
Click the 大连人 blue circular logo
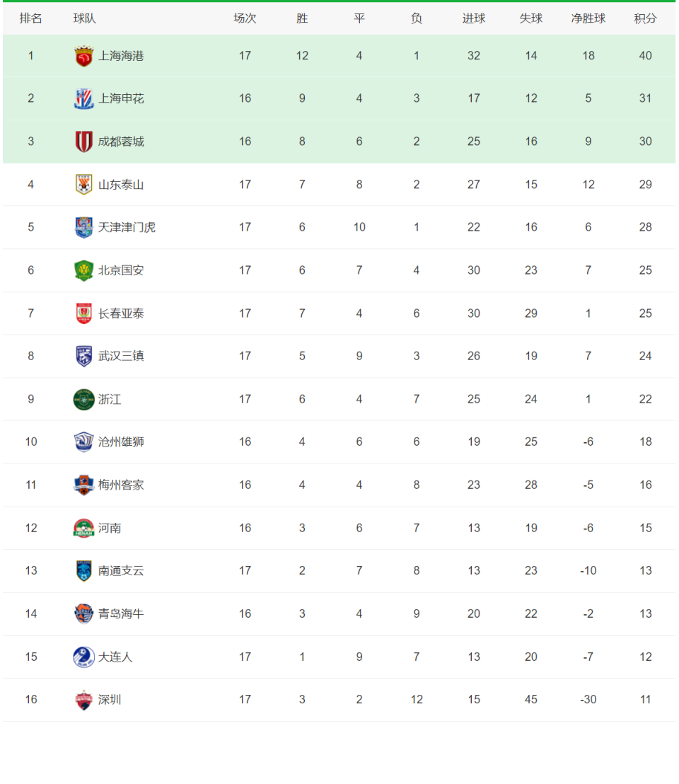[84, 657]
